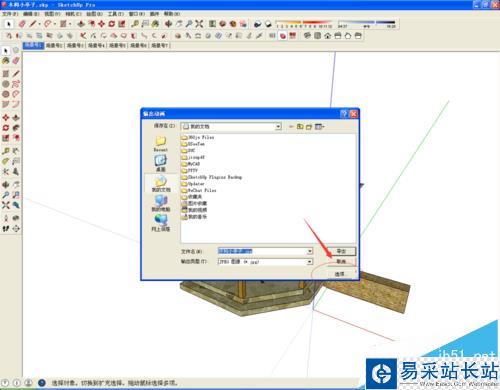Open the 工具 (Tools) menu
Screen dimensions: 500x390
116,14
